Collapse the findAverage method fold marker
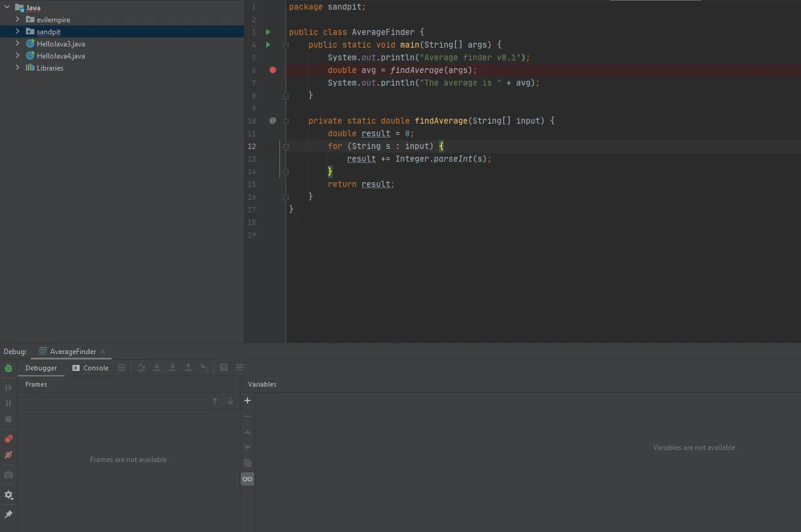Screen dimensions: 801x532 tap(286, 121)
